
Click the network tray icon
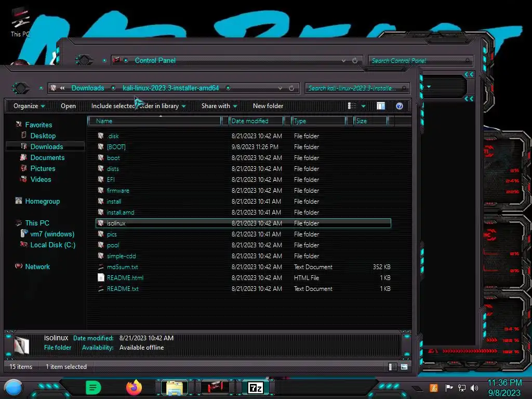pos(462,388)
